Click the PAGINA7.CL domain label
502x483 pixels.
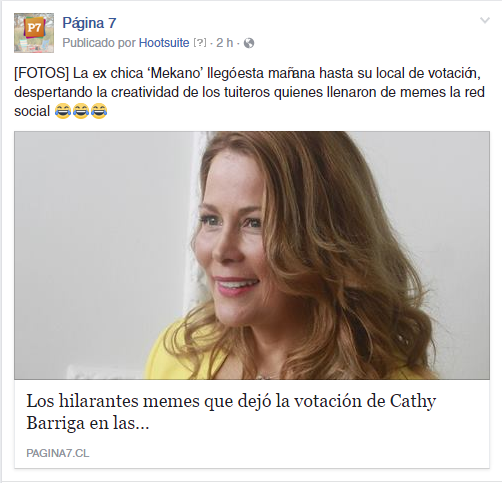point(58,453)
